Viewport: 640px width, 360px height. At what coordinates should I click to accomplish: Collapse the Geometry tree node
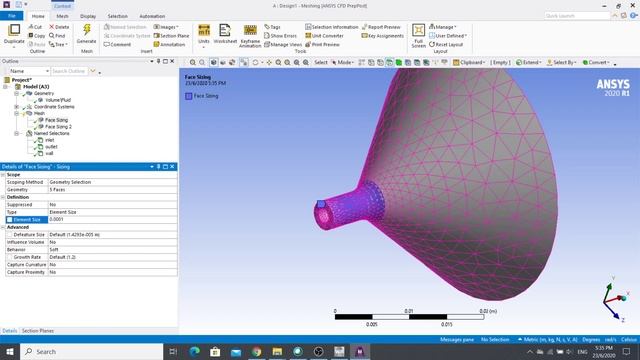(x=17, y=93)
